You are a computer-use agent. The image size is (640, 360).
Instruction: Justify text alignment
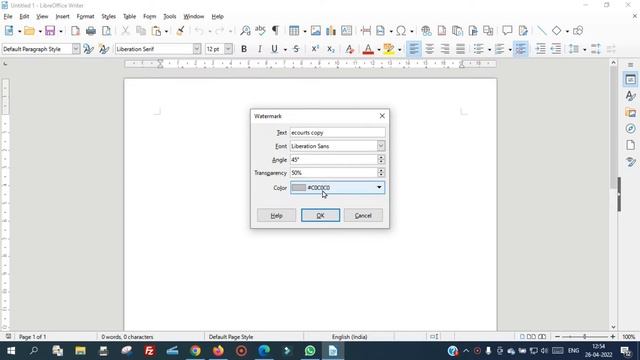[x=460, y=49]
